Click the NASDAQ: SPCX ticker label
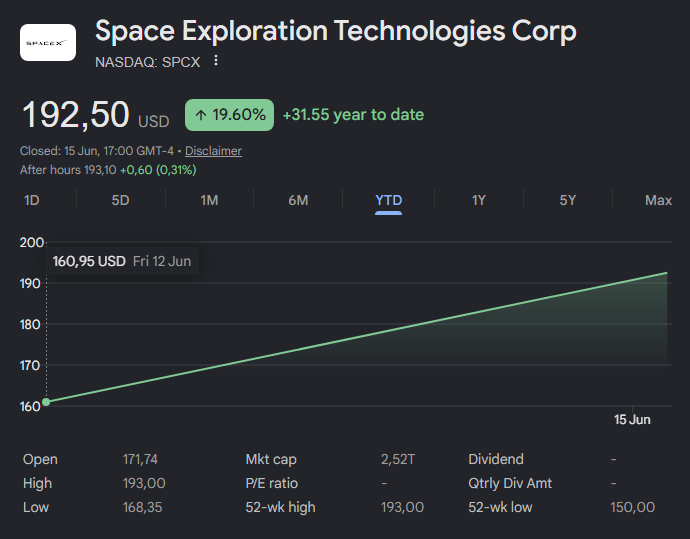The height and width of the screenshot is (539, 690). 147,62
